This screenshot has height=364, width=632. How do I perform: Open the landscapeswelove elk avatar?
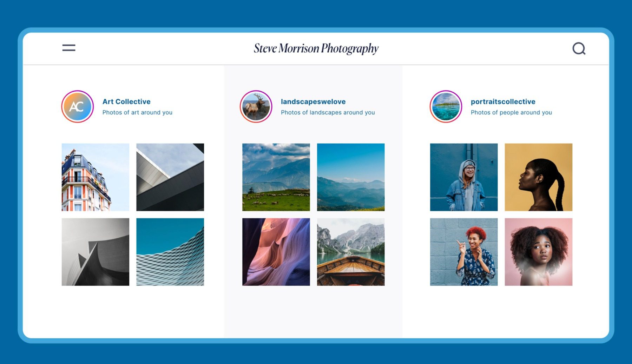pos(256,106)
